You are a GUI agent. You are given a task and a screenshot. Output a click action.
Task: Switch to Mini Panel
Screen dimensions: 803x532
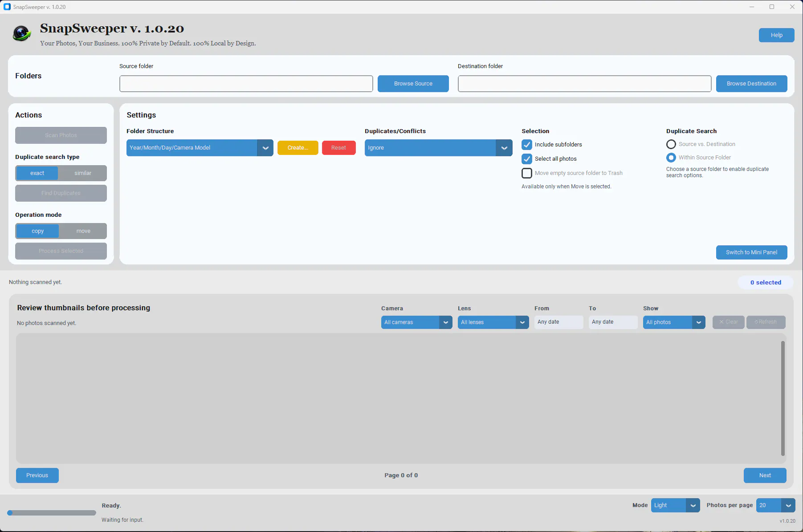click(751, 252)
